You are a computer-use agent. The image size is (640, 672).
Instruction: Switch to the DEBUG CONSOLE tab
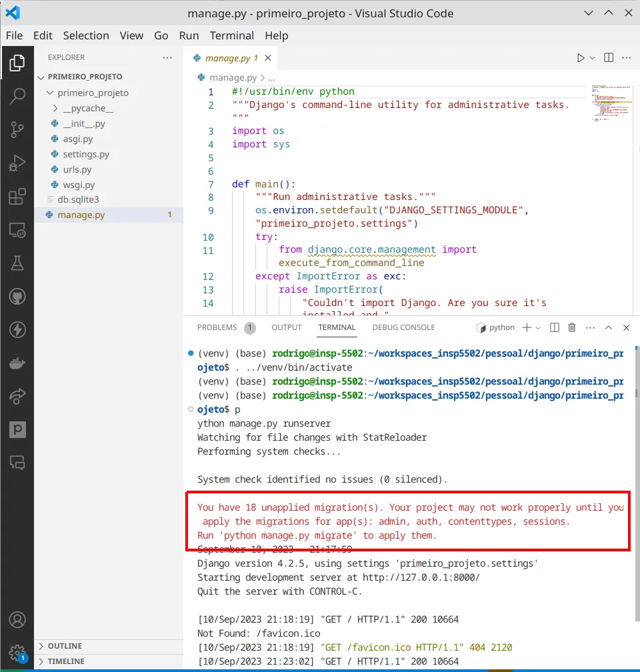(x=403, y=327)
